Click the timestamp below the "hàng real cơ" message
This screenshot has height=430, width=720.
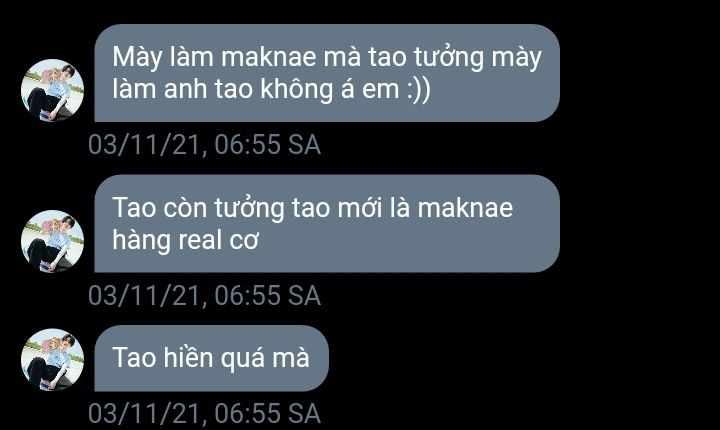[x=204, y=295]
